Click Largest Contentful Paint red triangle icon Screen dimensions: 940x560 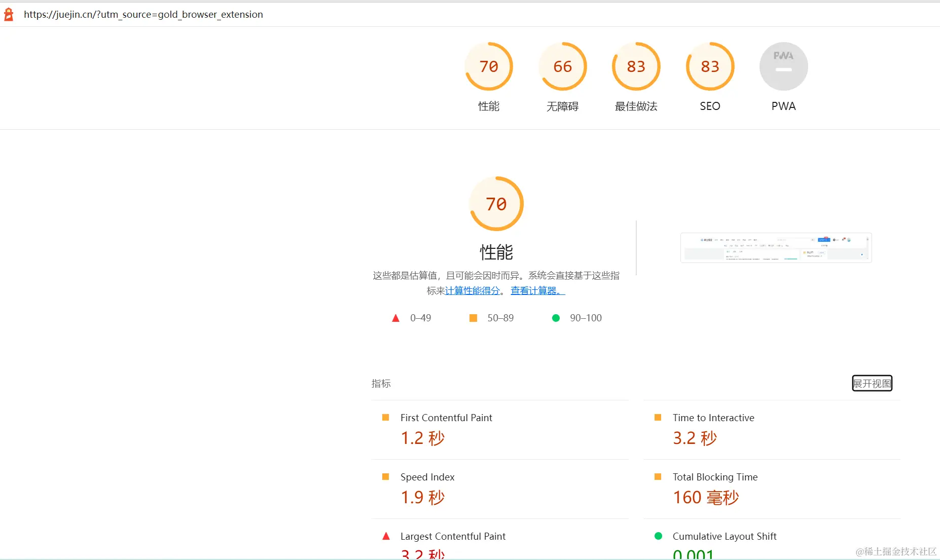[x=386, y=536]
